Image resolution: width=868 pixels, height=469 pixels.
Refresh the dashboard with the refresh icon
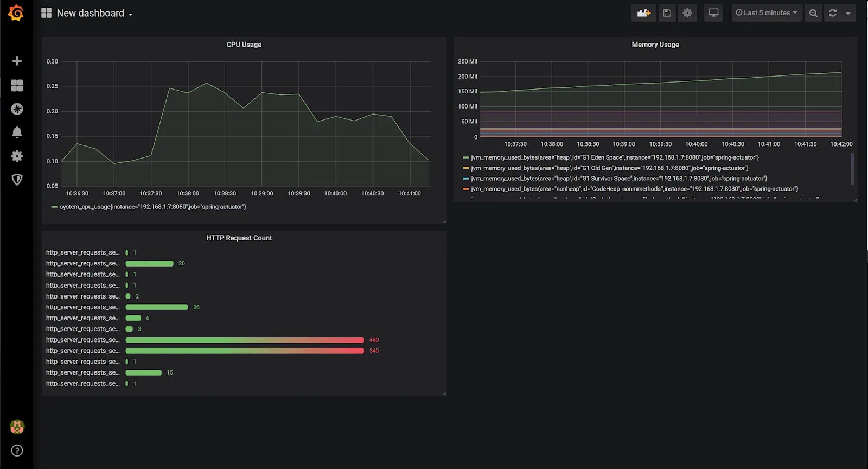[x=833, y=13]
